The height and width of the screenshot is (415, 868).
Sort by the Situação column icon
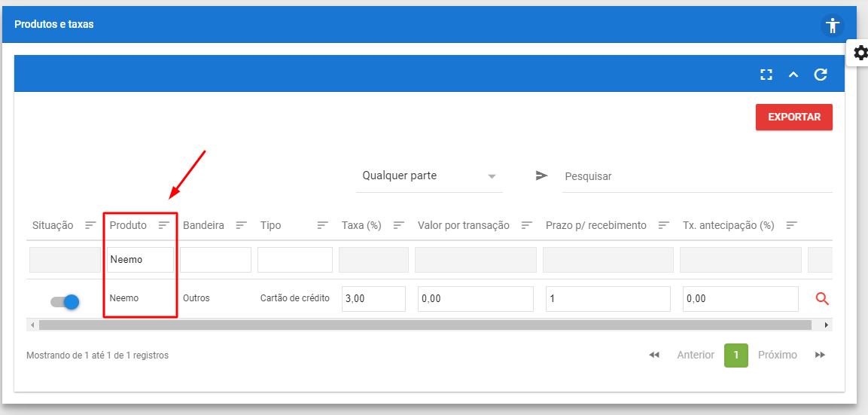tap(90, 225)
